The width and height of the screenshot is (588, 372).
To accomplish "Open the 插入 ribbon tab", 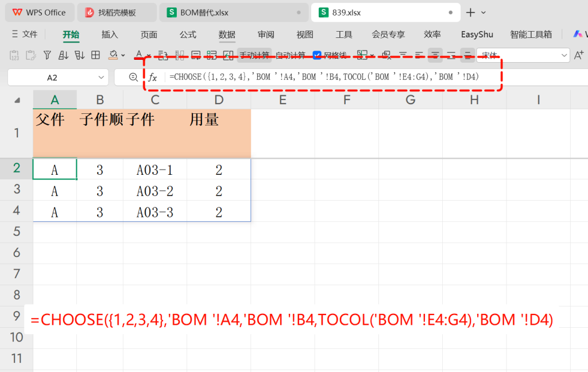I will pyautogui.click(x=110, y=34).
